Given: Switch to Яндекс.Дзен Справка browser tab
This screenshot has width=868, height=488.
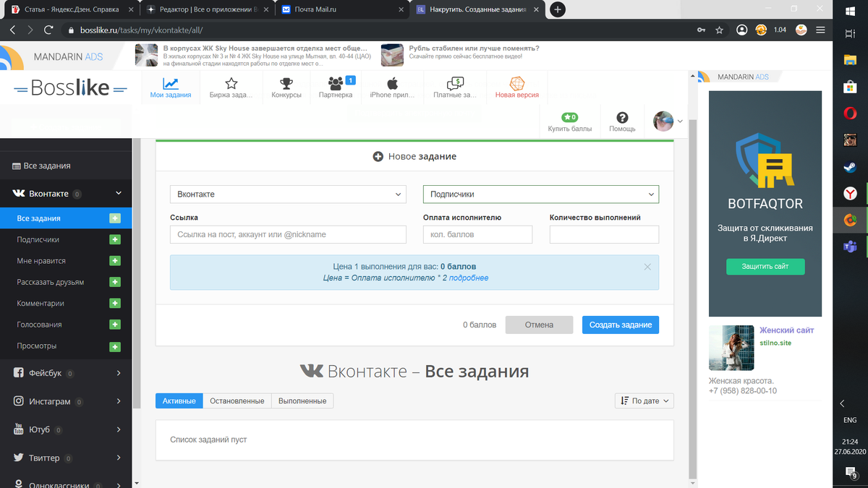Looking at the screenshot, I should [x=70, y=9].
